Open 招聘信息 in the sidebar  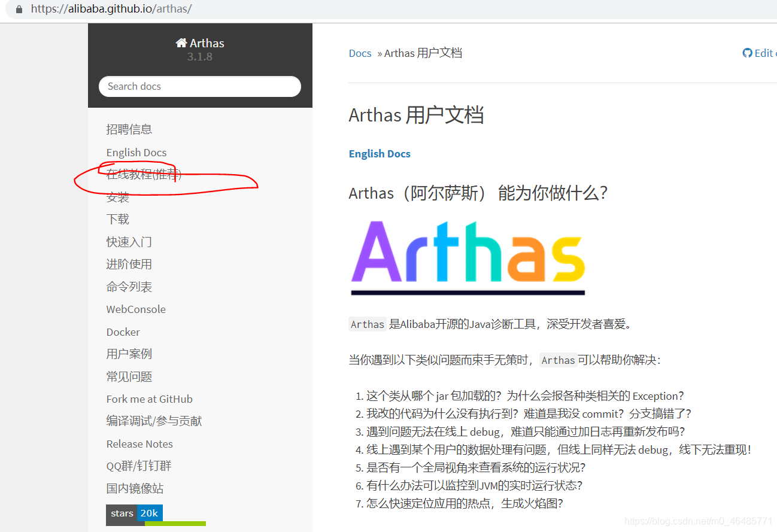pos(129,129)
